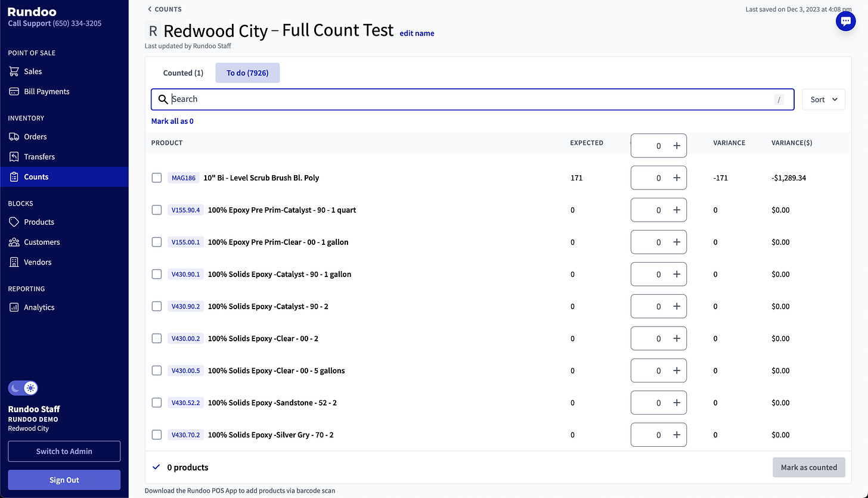
Task: Focus the Search input field
Action: click(x=473, y=99)
